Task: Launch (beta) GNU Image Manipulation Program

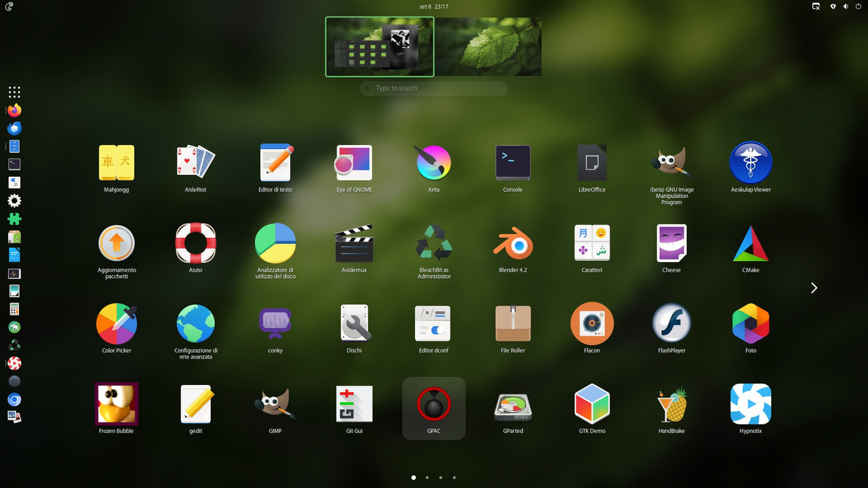Action: tap(671, 163)
